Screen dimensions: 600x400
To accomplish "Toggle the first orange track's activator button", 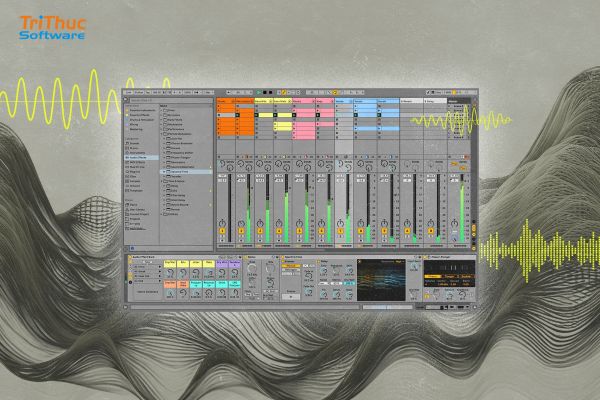I will [223, 231].
